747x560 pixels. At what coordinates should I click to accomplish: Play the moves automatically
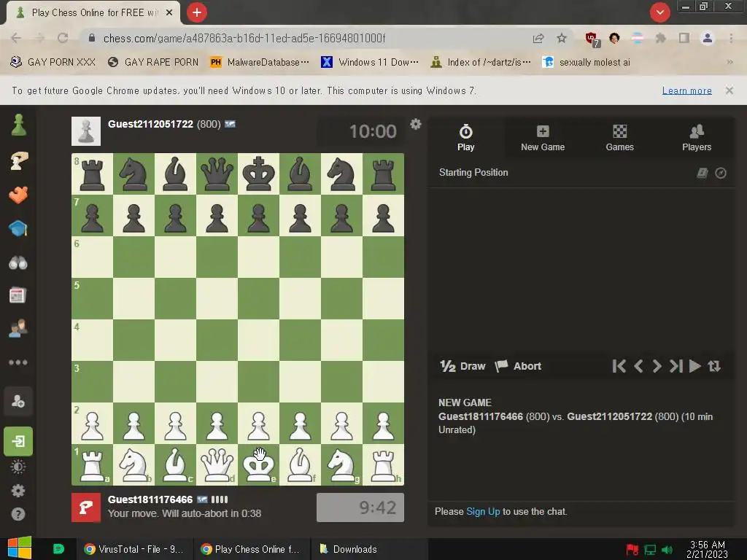695,366
